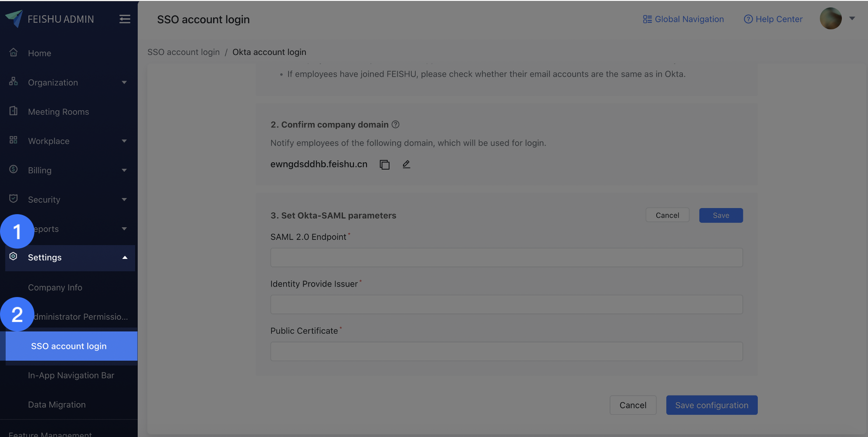Open the profile account dropdown arrow
Screen dimensions: 868x437
coord(852,19)
